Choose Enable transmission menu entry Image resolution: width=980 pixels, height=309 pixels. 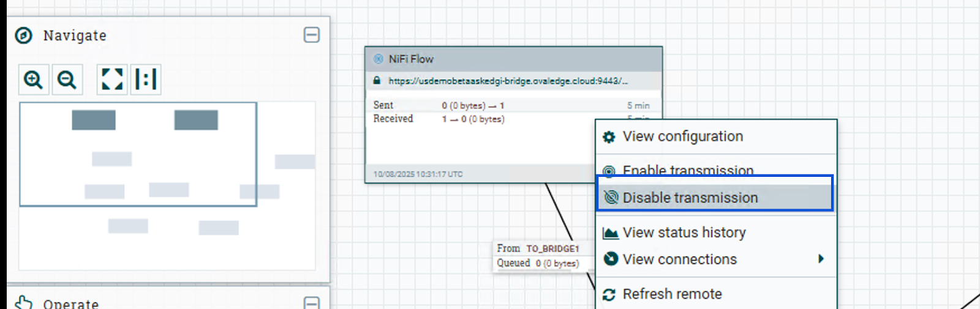coord(688,169)
